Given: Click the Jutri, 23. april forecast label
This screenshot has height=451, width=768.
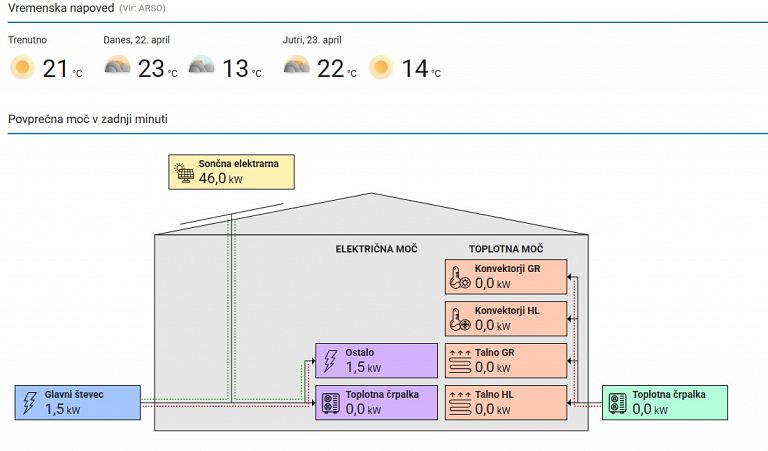Looking at the screenshot, I should tap(312, 40).
